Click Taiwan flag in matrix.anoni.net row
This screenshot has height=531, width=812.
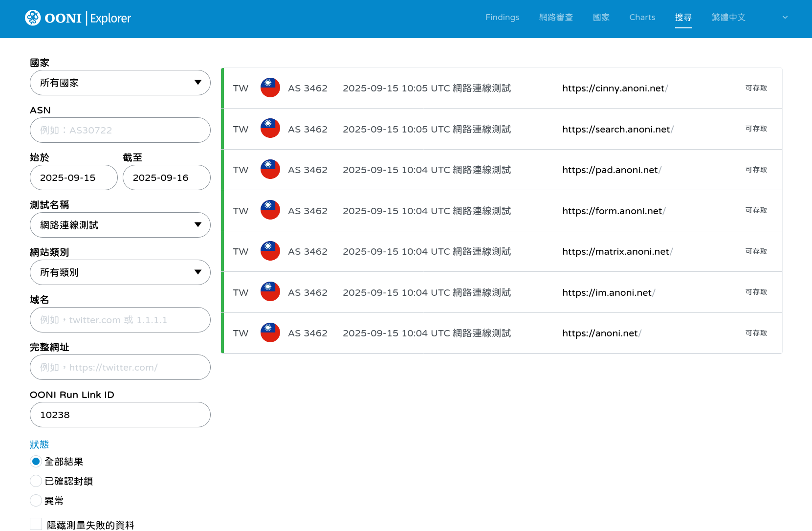[x=270, y=251]
